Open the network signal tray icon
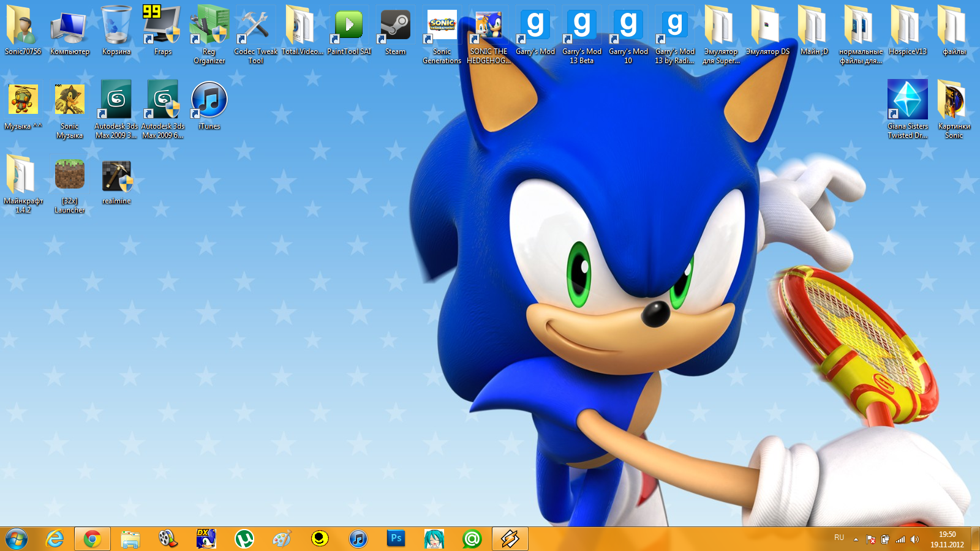This screenshot has height=551, width=980. 900,539
